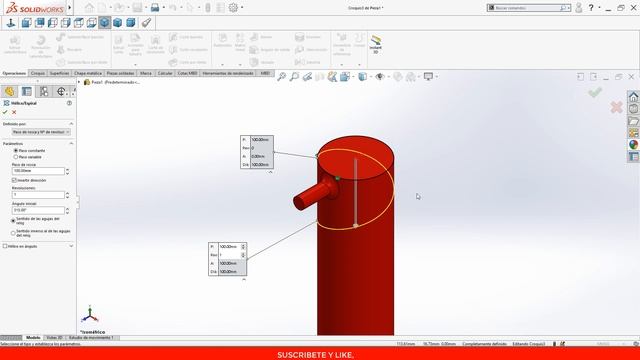The height and width of the screenshot is (360, 640).
Task: Expand the Hélice en ángulo section chevron
Action: click(x=71, y=246)
